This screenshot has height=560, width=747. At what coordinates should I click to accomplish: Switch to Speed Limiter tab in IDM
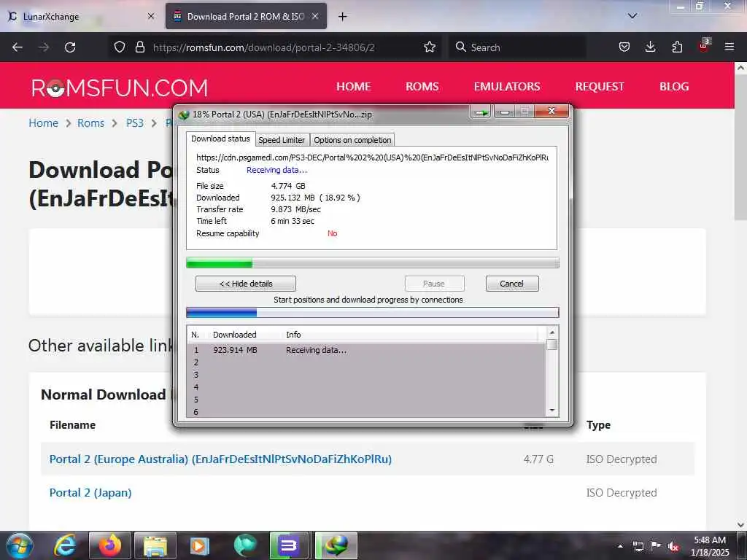click(282, 140)
